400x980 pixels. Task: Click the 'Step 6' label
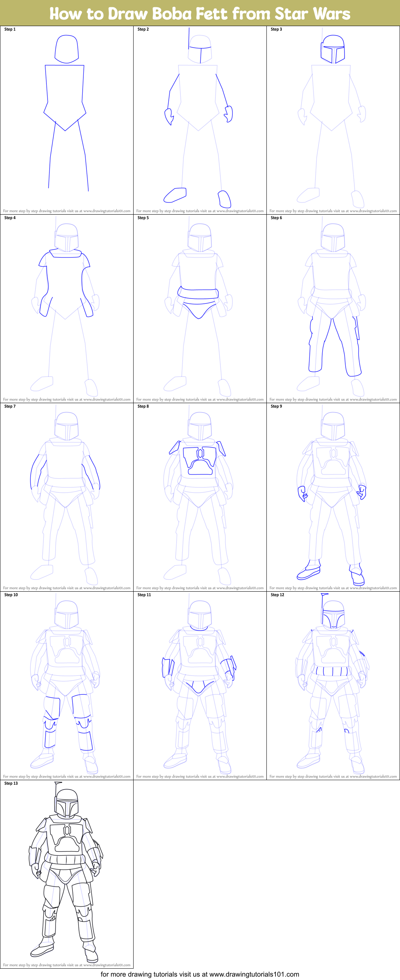click(277, 218)
